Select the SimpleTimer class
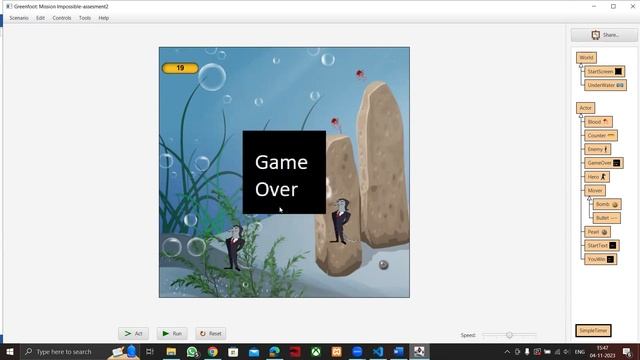Screen dimensions: 640x360 tap(593, 331)
